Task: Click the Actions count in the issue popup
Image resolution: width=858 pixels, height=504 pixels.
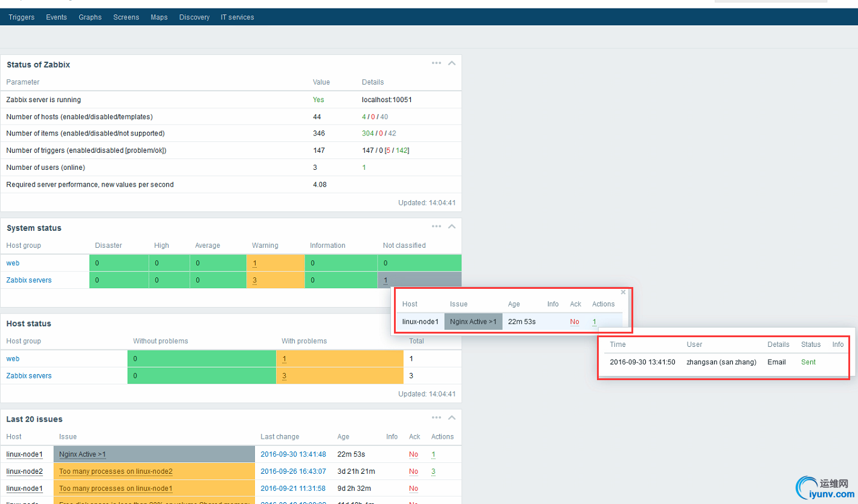Action: click(595, 321)
